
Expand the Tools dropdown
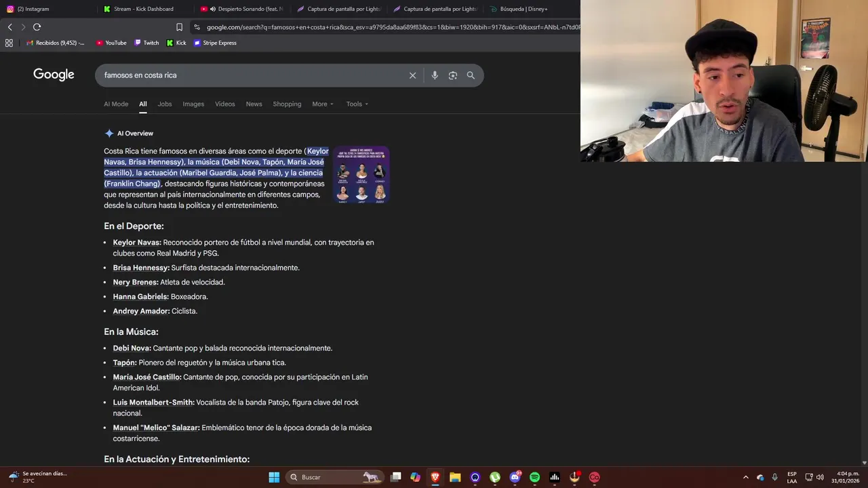click(357, 104)
